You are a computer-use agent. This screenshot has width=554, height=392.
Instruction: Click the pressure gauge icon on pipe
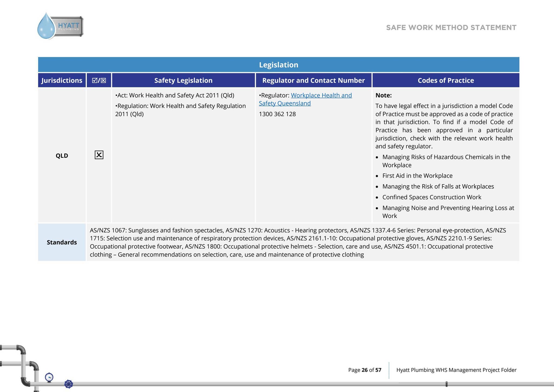49,377
